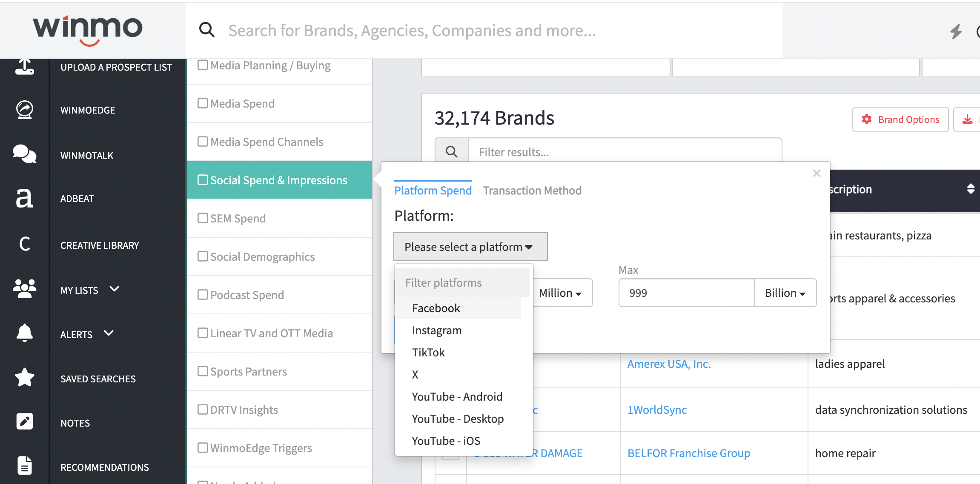Click the Alerts bell icon

25,333
